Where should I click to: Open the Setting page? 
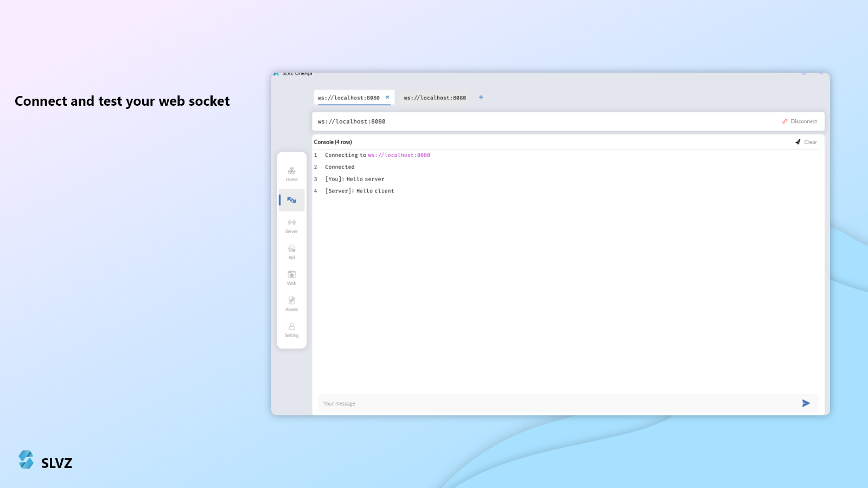click(291, 330)
